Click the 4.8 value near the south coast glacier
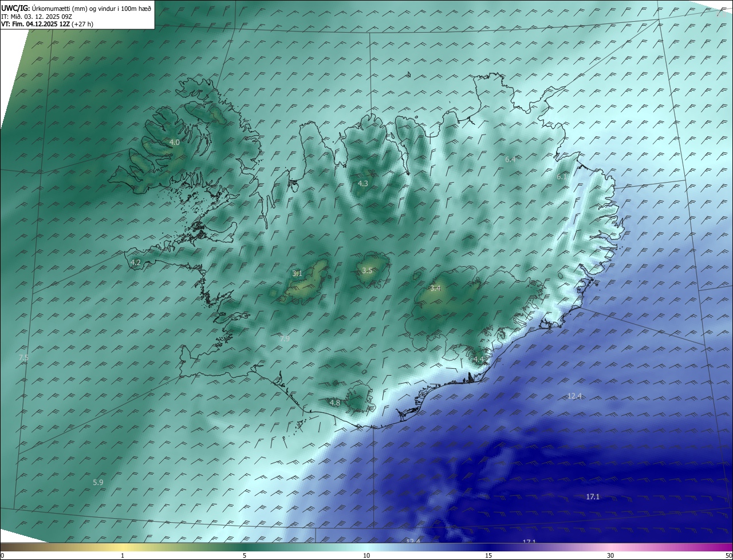The height and width of the screenshot is (560, 733). click(335, 403)
